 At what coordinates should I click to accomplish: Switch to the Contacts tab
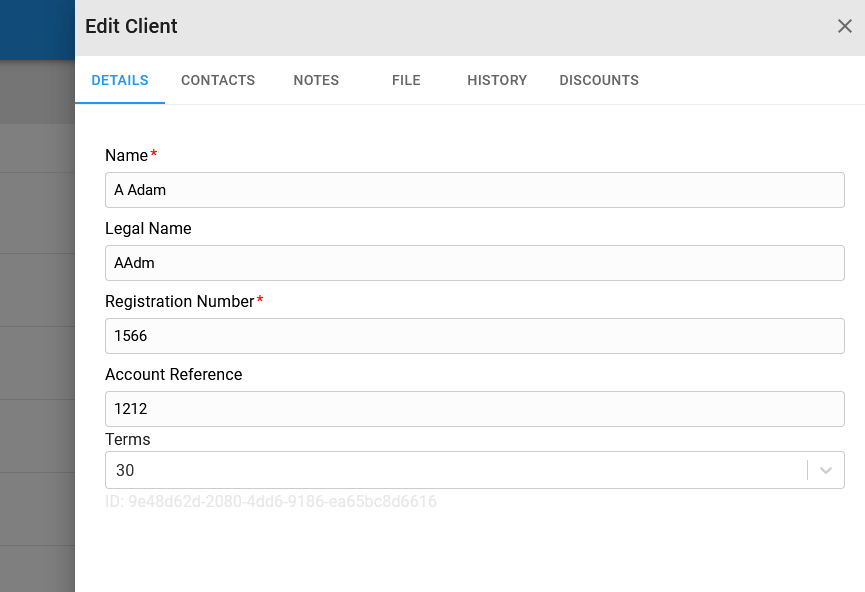pyautogui.click(x=218, y=80)
